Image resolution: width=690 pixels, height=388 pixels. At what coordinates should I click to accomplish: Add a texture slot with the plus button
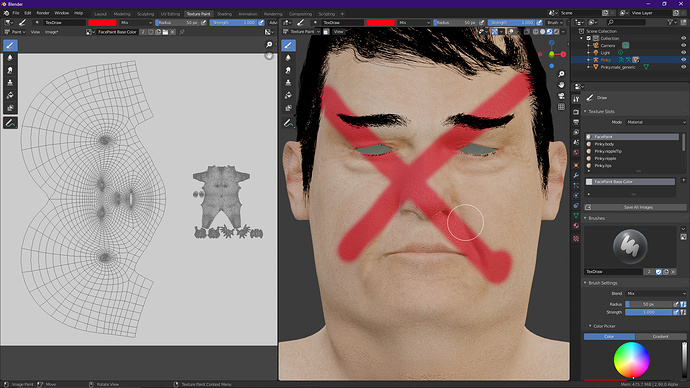coord(683,180)
